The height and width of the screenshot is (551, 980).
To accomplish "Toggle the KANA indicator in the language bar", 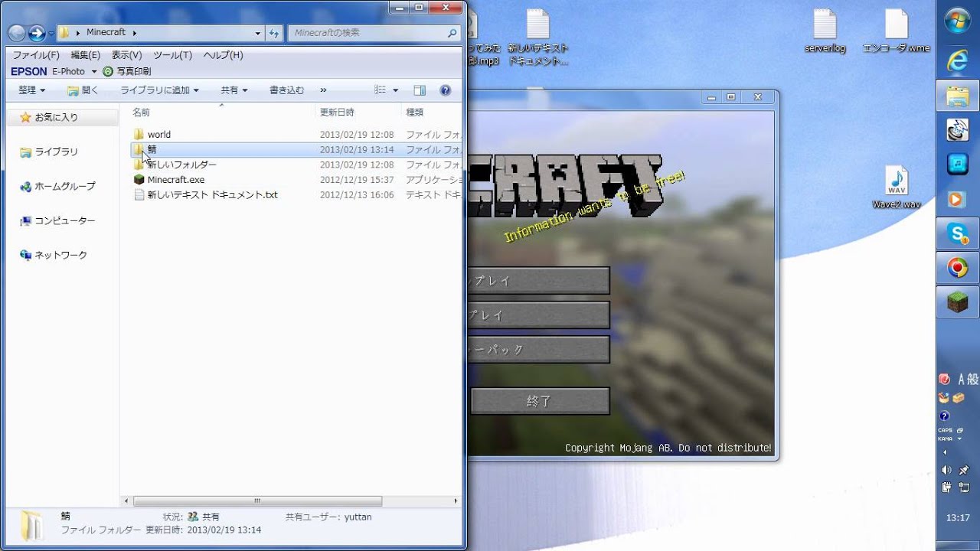I will tap(945, 439).
